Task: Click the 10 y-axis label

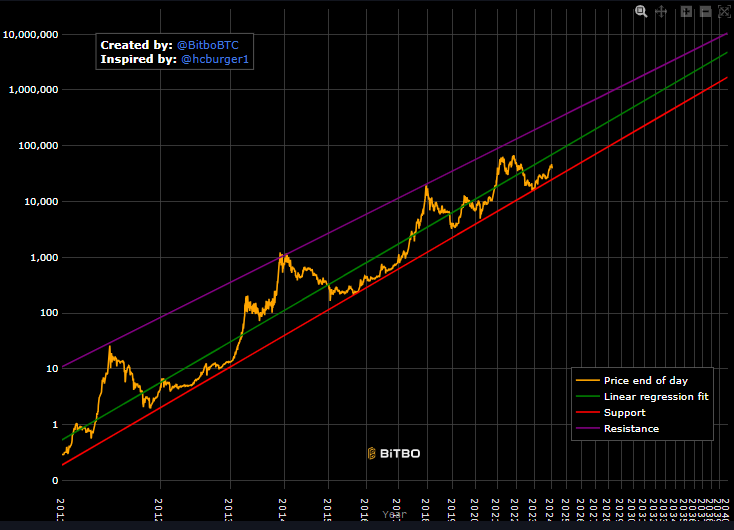Action: [52, 368]
